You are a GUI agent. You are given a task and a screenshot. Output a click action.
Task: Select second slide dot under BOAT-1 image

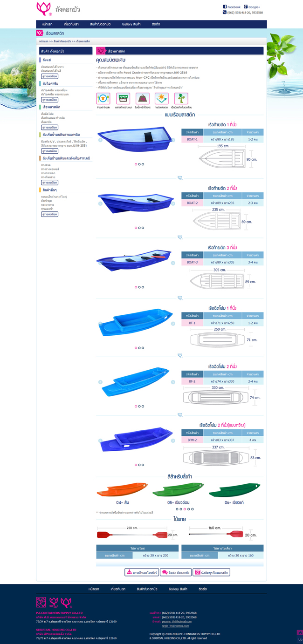pyautogui.click(x=139, y=164)
